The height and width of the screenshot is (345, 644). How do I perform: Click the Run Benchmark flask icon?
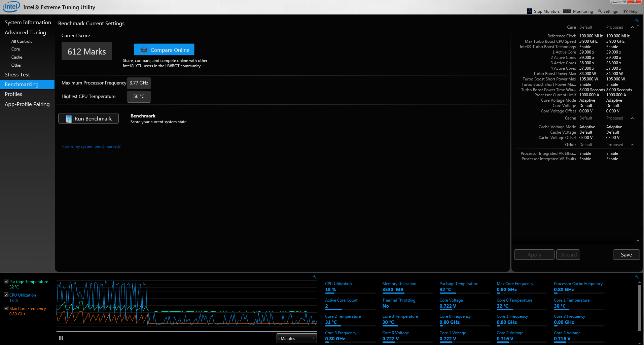[69, 119]
